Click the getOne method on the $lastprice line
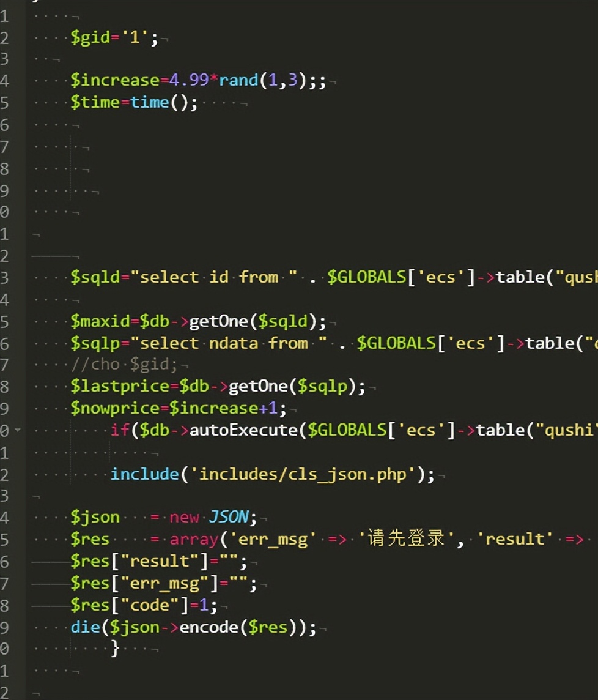Viewport: 598px width, 700px height. [258, 386]
